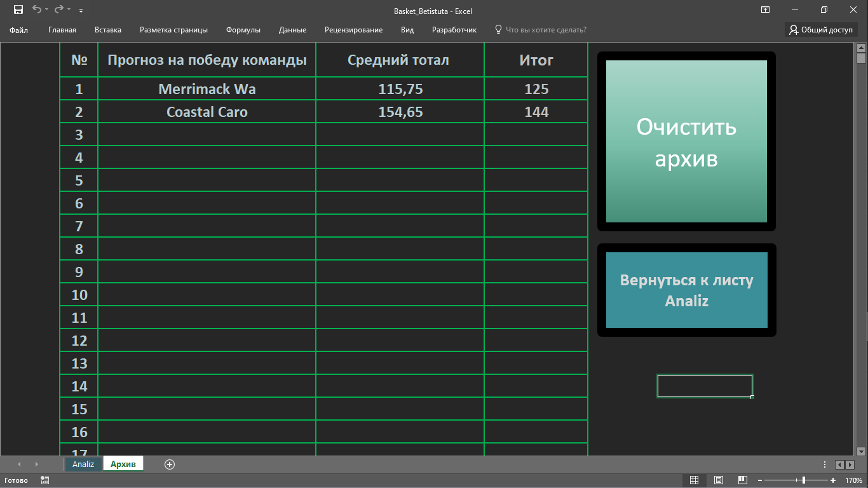Click the Итог column header

point(536,60)
